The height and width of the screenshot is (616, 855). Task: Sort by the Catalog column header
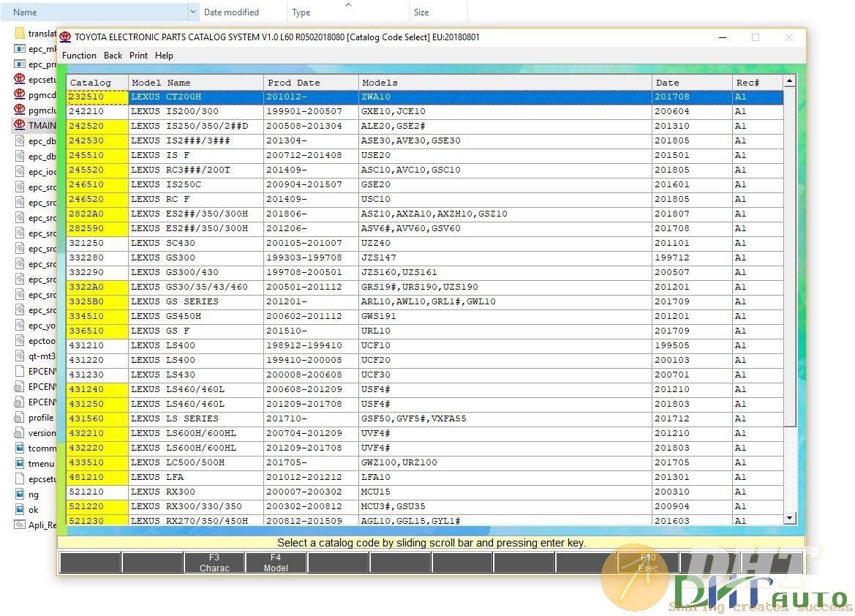coord(97,83)
